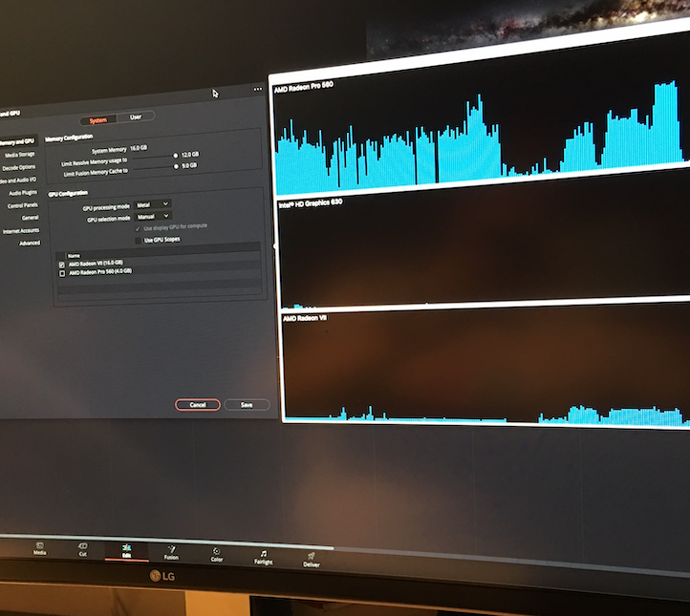Click the Memory Configuration heading

coord(69,138)
